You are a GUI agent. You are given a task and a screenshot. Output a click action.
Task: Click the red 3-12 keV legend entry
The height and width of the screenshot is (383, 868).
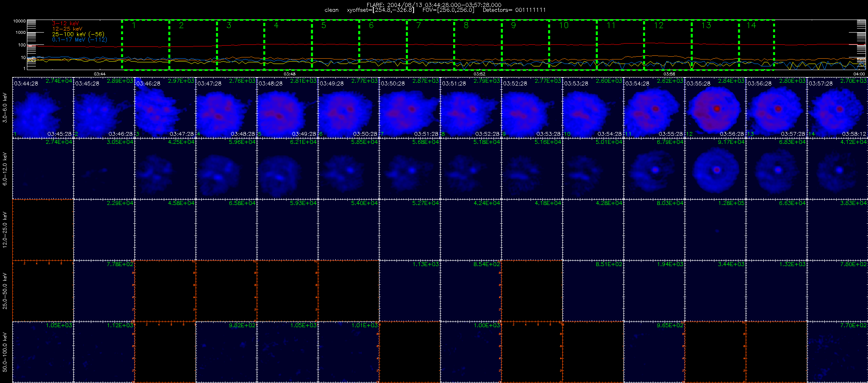66,23
